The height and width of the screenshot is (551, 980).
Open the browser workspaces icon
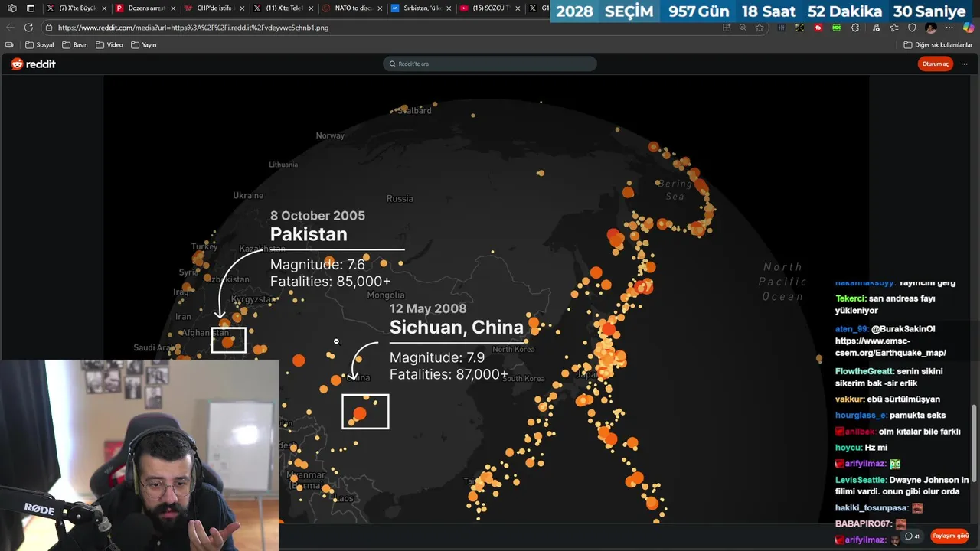coord(11,8)
